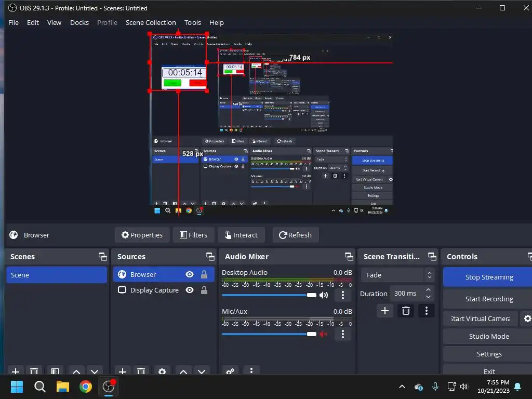
Task: Open the View menu
Action: 54,22
